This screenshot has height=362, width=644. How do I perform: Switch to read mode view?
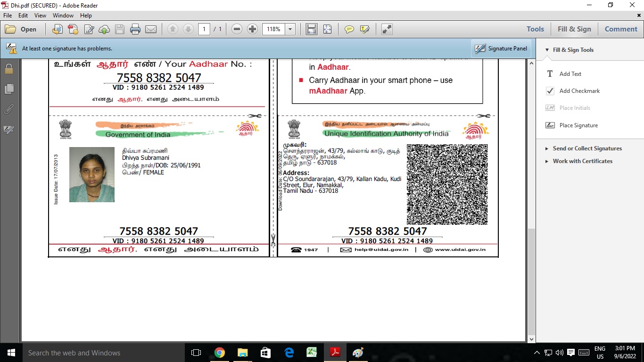tap(387, 29)
